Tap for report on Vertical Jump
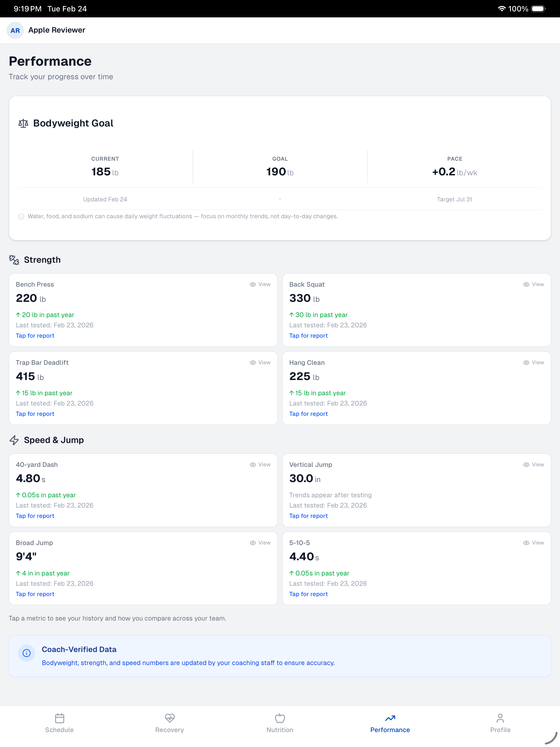The image size is (560, 747). (x=308, y=516)
